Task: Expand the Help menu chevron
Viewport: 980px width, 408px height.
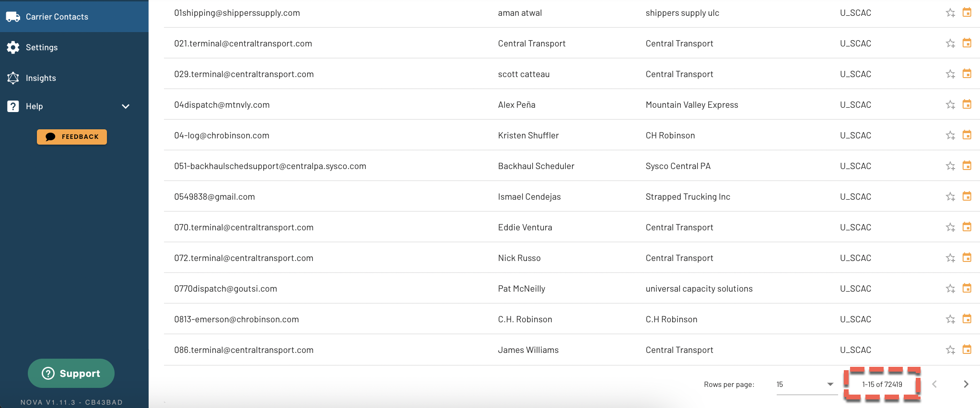Action: tap(126, 106)
